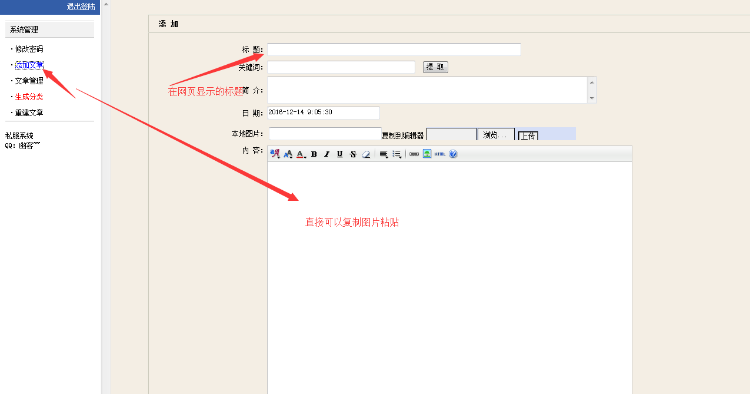The height and width of the screenshot is (394, 750).
Task: Click the 退出登陆 logout link
Action: [x=81, y=7]
